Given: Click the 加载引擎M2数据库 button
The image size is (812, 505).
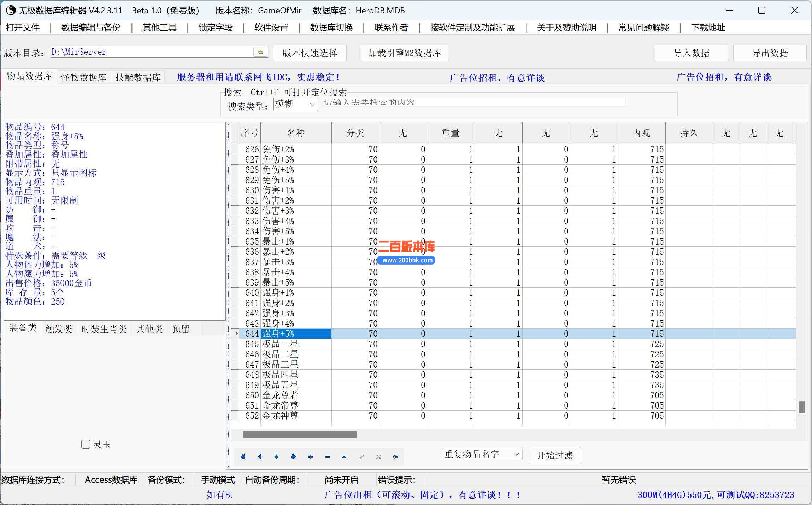Looking at the screenshot, I should pyautogui.click(x=405, y=53).
